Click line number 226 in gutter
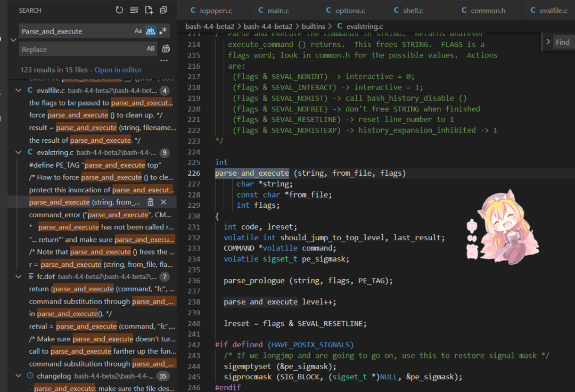Viewport: 575px width, 392px height. tap(194, 173)
